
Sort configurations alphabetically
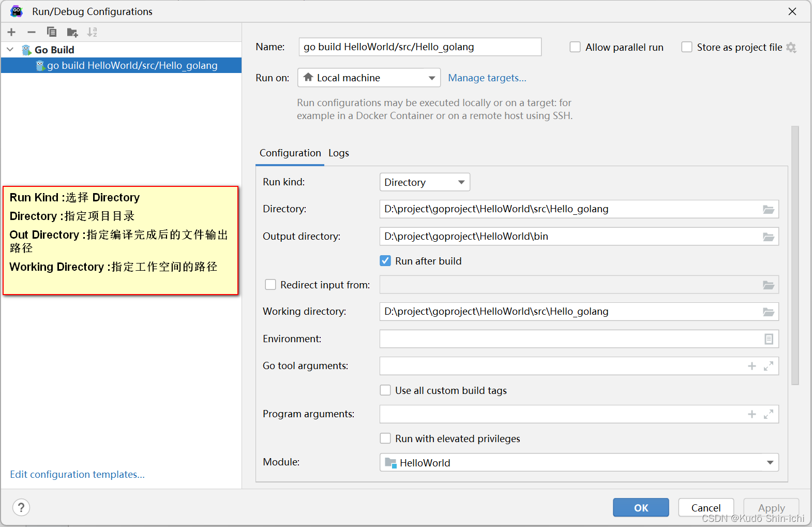coord(92,32)
